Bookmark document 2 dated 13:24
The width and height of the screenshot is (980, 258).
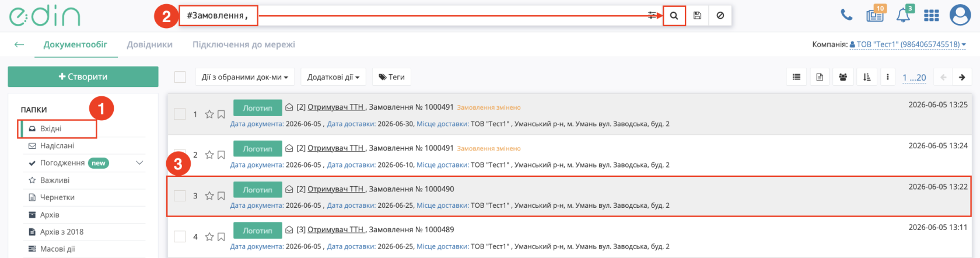pyautogui.click(x=221, y=155)
